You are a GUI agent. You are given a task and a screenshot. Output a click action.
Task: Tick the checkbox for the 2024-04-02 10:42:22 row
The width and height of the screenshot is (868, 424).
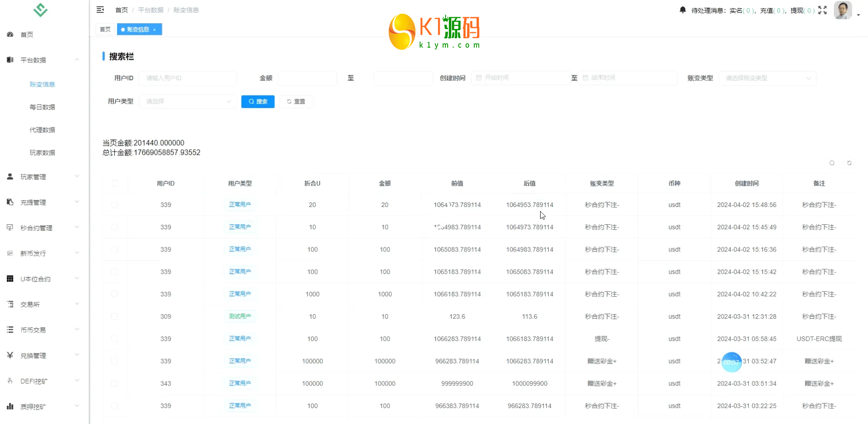[114, 294]
